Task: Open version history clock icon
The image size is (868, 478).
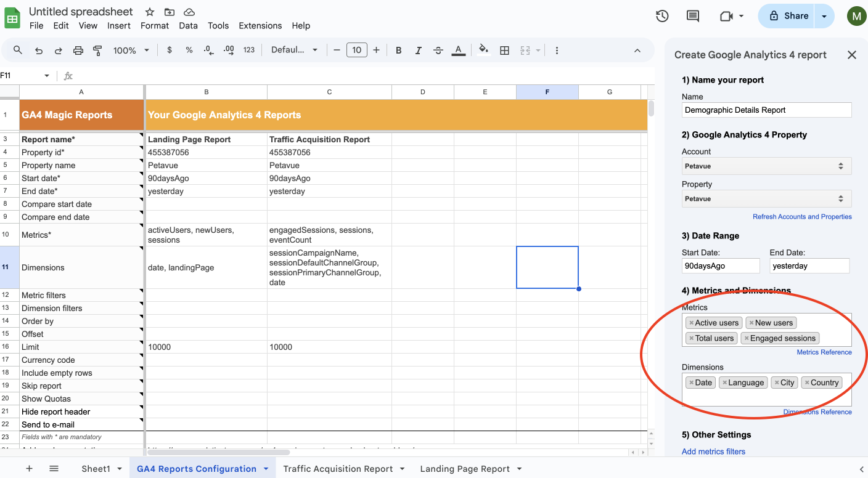Action: [662, 16]
